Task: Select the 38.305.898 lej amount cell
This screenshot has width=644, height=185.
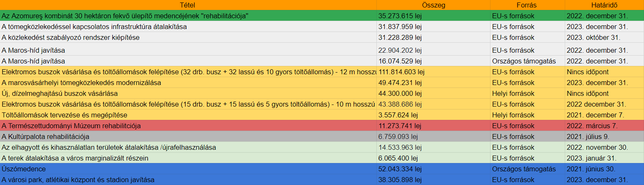Action: pos(400,180)
